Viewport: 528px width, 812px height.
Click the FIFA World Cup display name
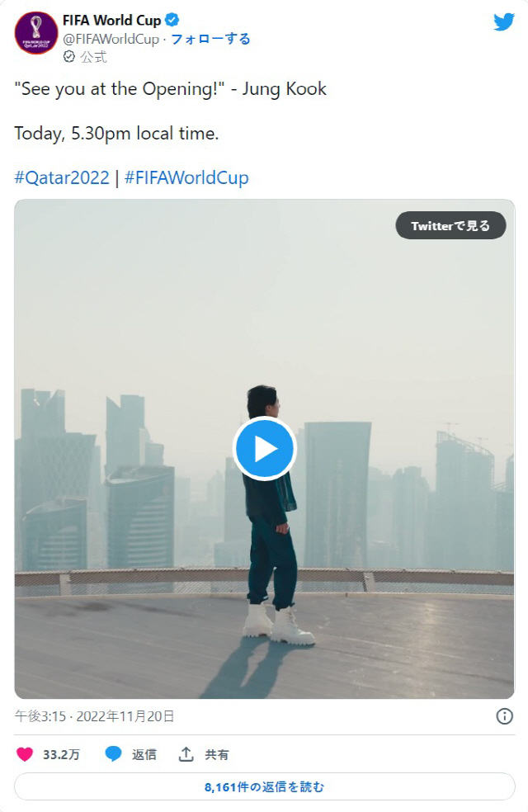(112, 20)
